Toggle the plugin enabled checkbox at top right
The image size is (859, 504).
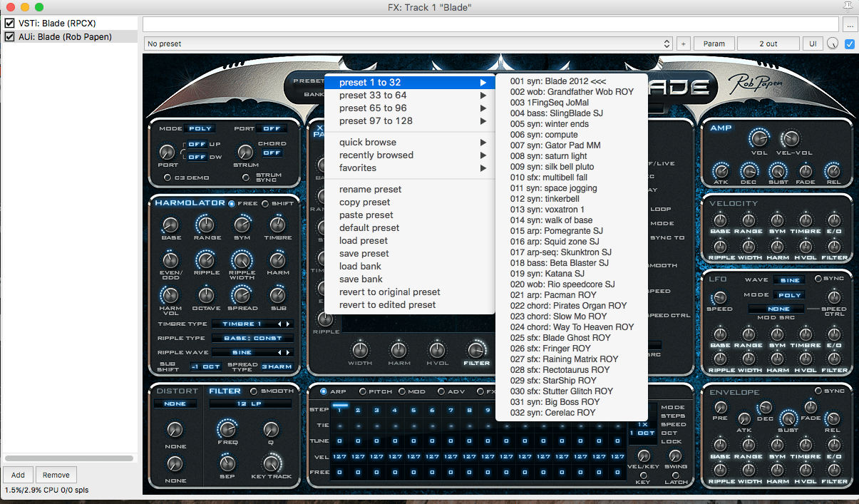coord(850,43)
